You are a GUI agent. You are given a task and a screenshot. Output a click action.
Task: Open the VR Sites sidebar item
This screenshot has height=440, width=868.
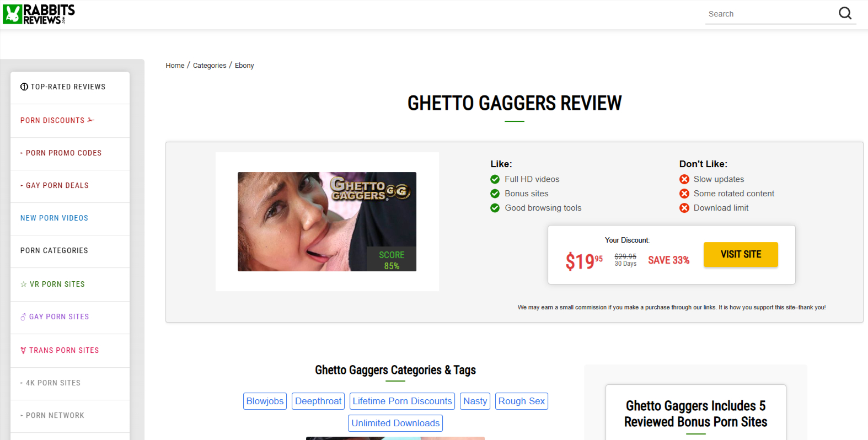point(70,284)
